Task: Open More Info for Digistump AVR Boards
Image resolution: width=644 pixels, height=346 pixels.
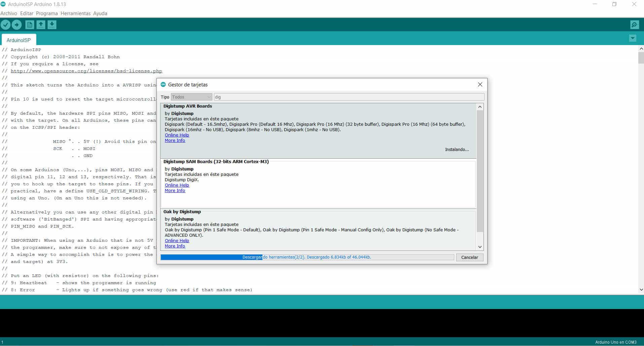Action: 175,140
